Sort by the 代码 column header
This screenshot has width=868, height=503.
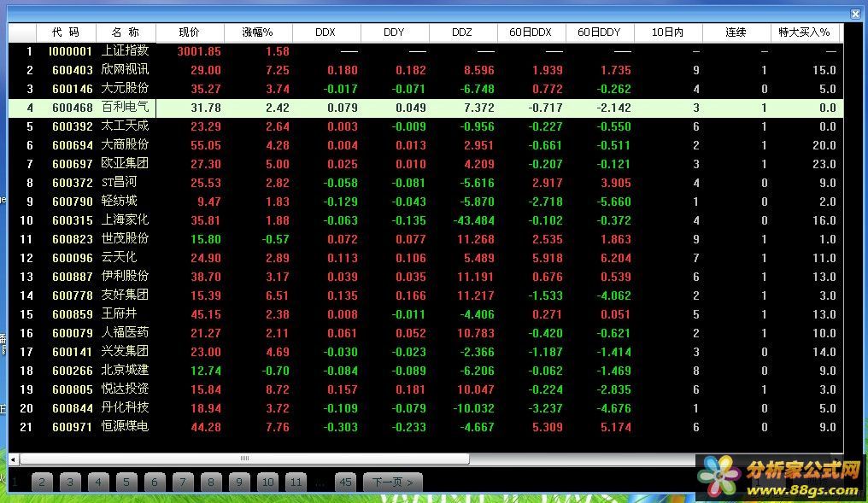[66, 32]
